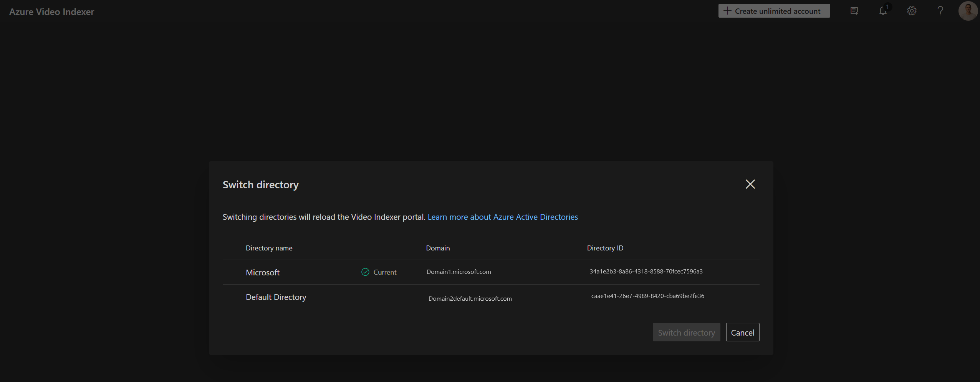
Task: Click Domain1.microsoft.com cell
Action: click(x=459, y=272)
